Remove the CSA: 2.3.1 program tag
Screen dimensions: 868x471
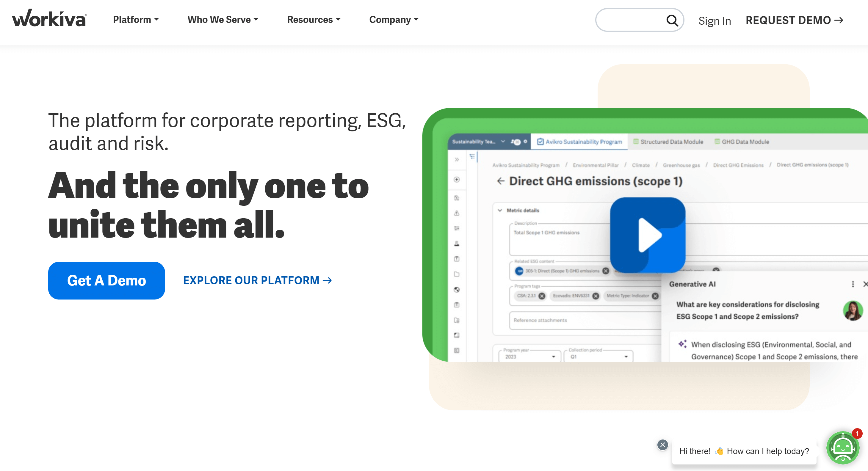pos(542,296)
